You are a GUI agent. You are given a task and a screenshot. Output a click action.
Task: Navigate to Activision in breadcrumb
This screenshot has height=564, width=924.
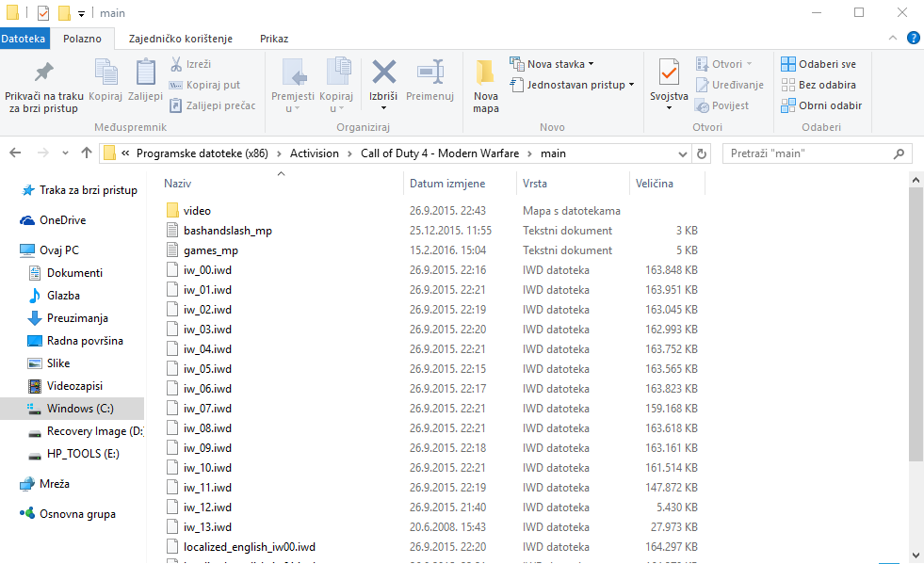point(314,153)
